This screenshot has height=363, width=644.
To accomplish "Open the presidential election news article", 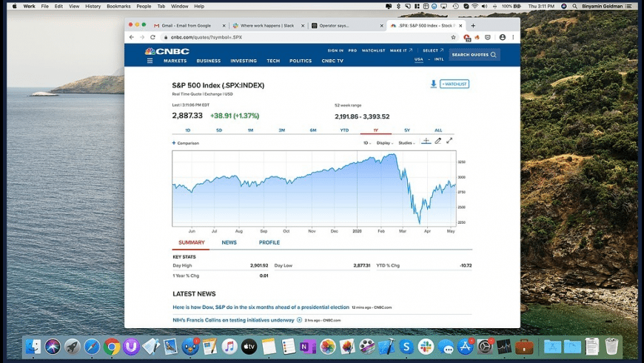I will click(x=261, y=307).
